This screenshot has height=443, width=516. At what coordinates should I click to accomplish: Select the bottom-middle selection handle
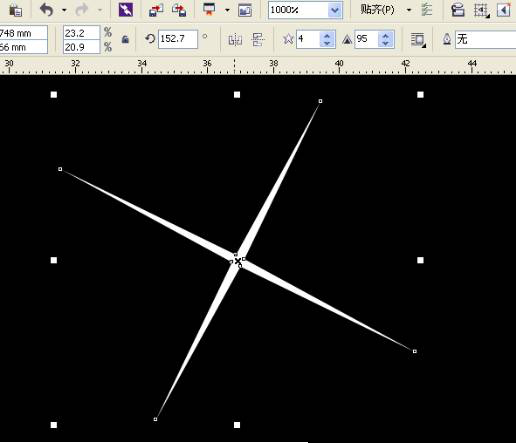[237, 425]
